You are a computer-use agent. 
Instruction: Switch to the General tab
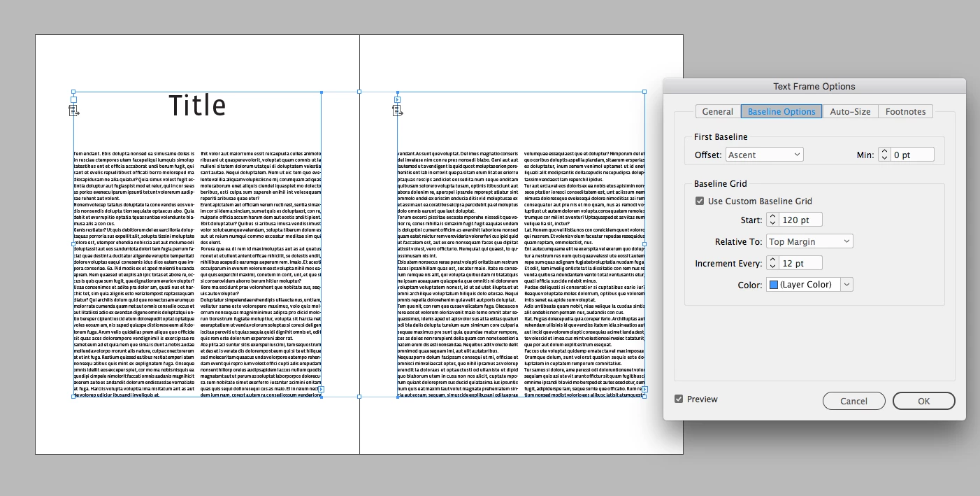click(x=718, y=111)
